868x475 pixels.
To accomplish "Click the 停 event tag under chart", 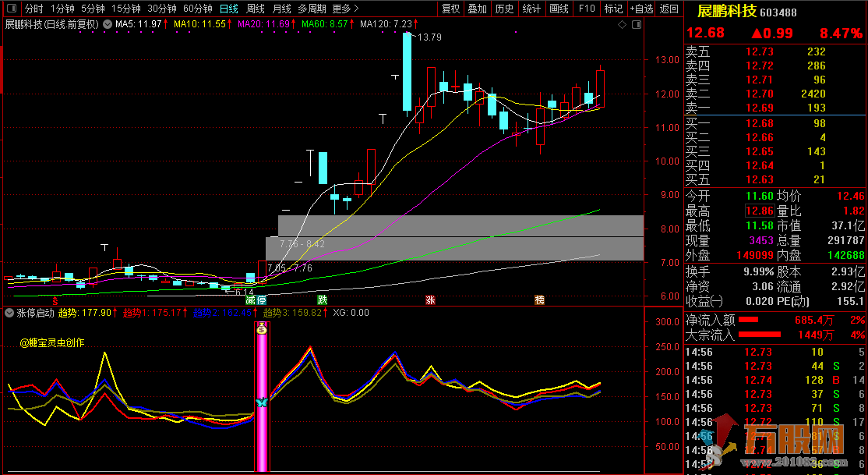I will (x=261, y=300).
